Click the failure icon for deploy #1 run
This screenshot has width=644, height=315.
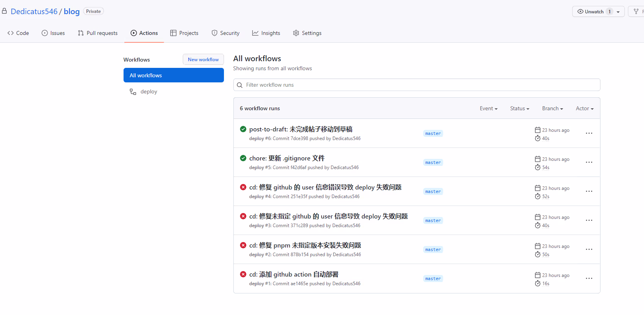tap(243, 274)
